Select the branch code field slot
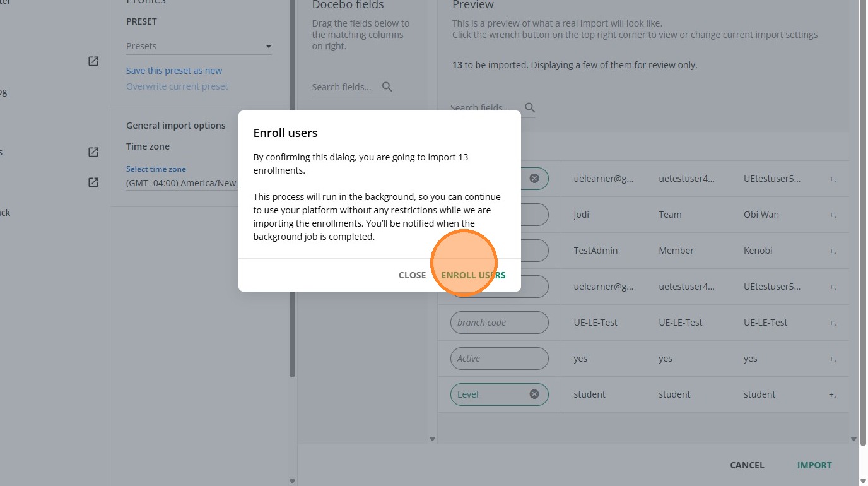The height and width of the screenshot is (486, 868). click(x=500, y=323)
